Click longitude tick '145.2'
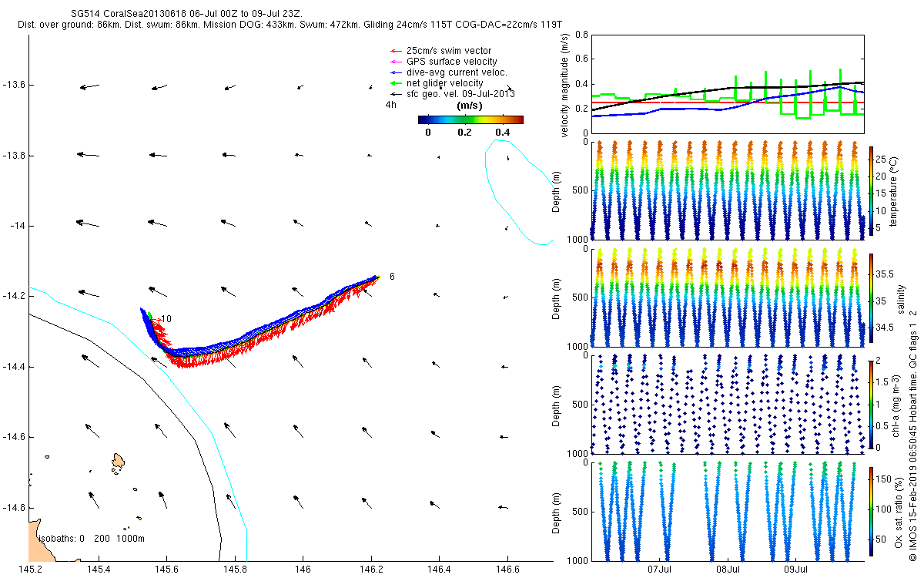Viewport: 924px width, 578px height. [x=30, y=569]
